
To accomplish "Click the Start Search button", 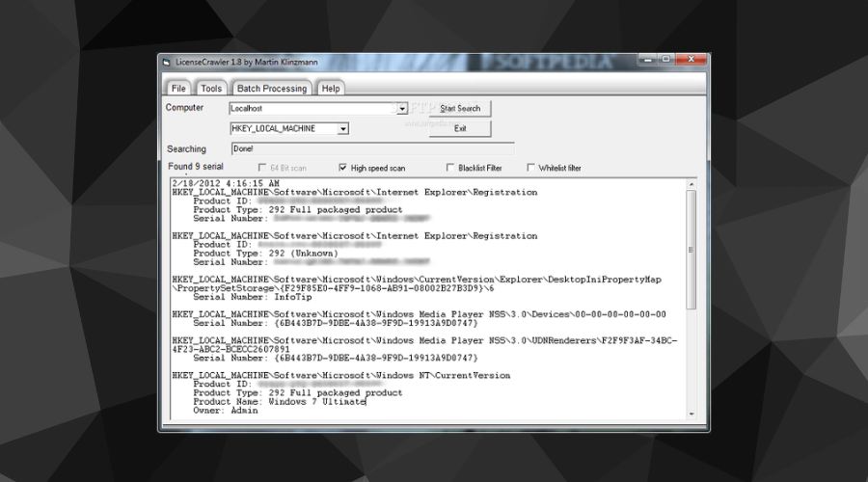I will [460, 109].
